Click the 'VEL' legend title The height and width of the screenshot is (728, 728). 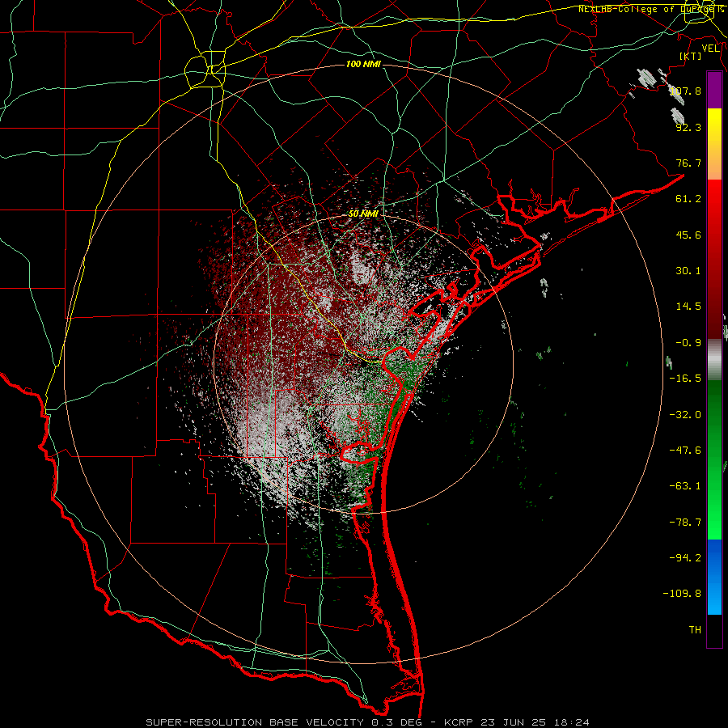click(710, 49)
